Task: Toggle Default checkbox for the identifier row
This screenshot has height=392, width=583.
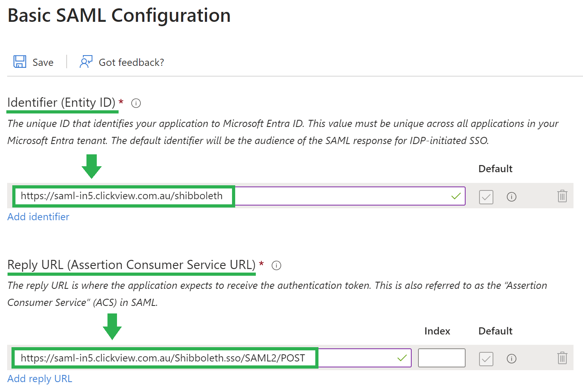Action: coord(486,197)
